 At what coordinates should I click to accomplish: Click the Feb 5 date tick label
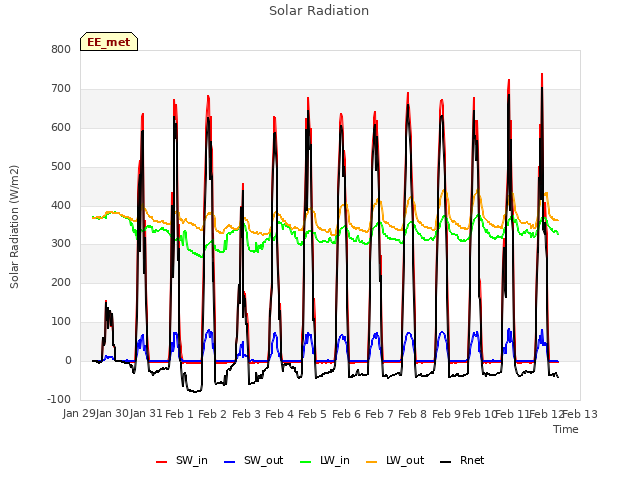point(312,414)
